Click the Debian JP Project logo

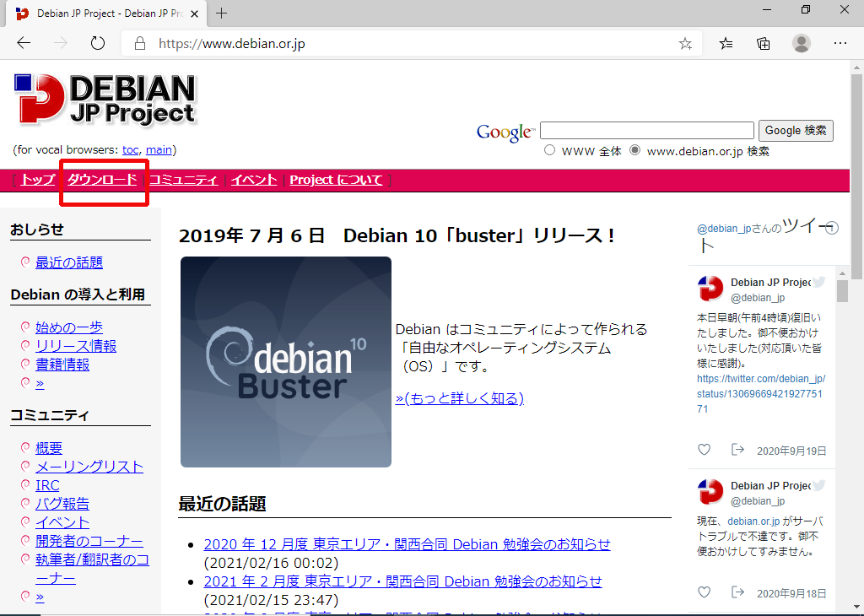click(x=105, y=100)
